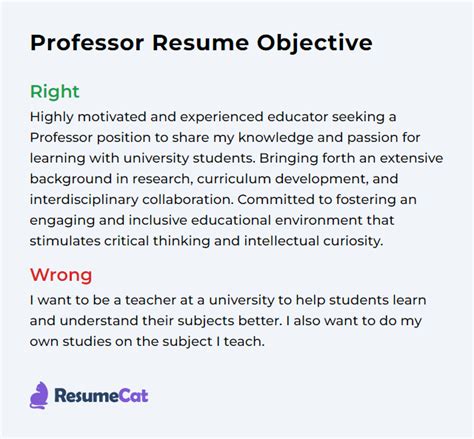The image size is (474, 439).
Task: Click the word 'Professor' in the title
Action: coord(87,43)
